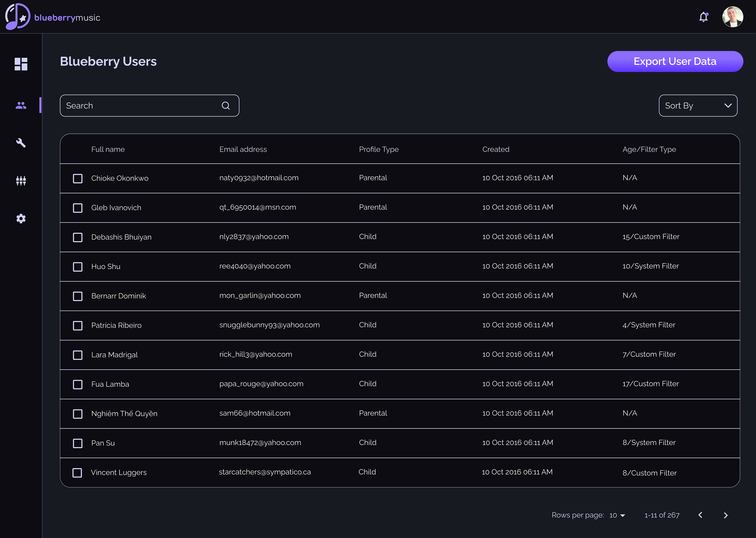This screenshot has height=538, width=756.
Task: Open the rows per page dropdown
Action: [617, 515]
